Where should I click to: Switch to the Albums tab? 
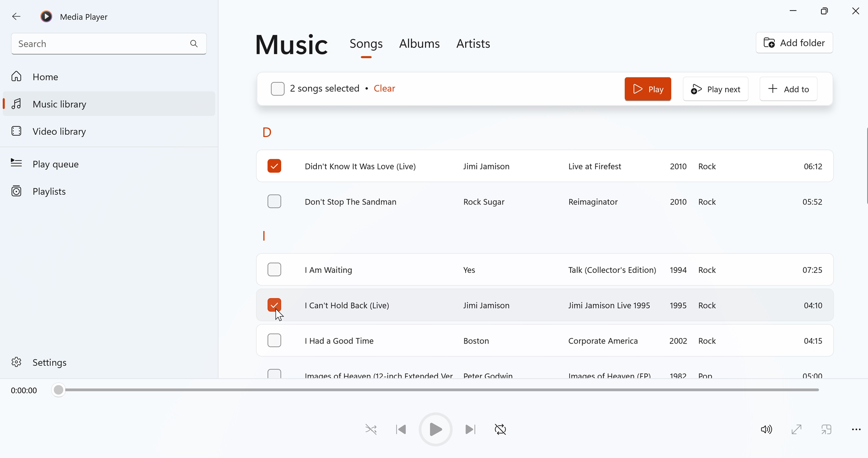[x=420, y=44]
